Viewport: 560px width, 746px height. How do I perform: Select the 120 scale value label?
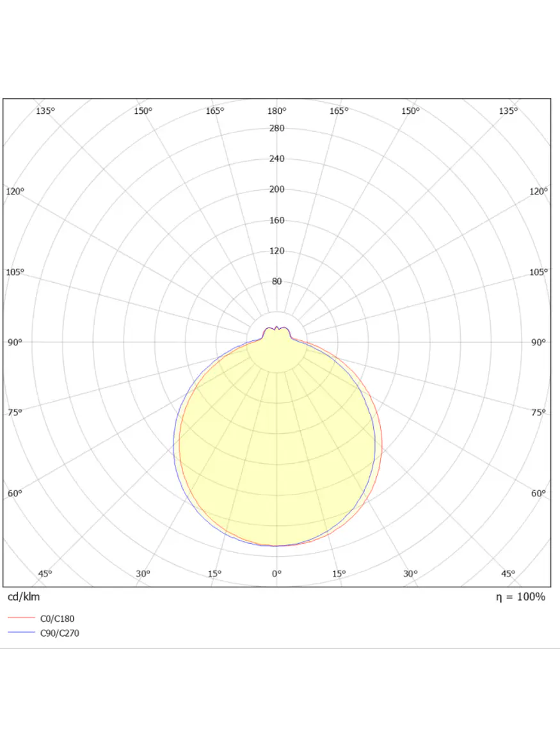tap(276, 251)
